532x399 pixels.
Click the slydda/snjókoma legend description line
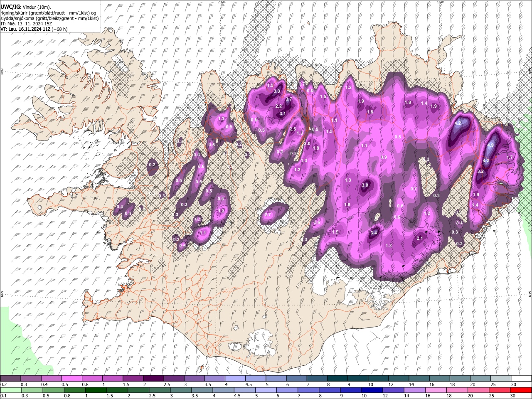click(49, 18)
